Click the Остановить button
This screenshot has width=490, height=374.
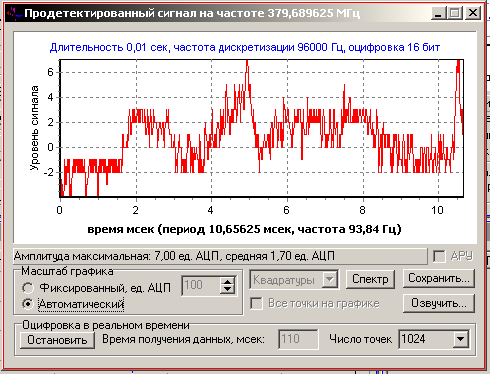tap(57, 340)
